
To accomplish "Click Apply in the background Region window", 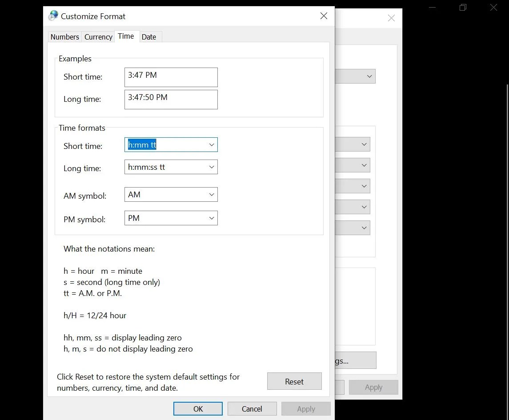I will 373,387.
